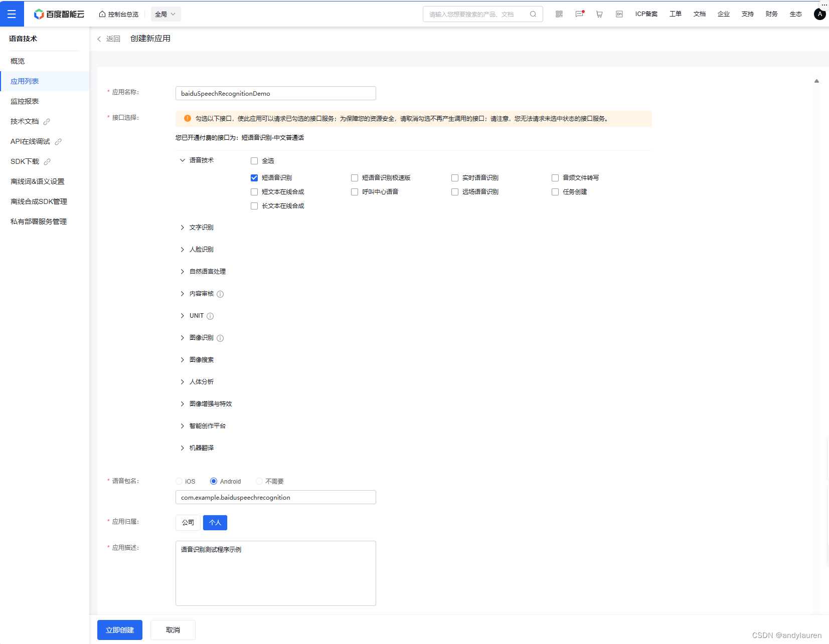Open the user avatar A menu
The width and height of the screenshot is (829, 644).
click(819, 14)
